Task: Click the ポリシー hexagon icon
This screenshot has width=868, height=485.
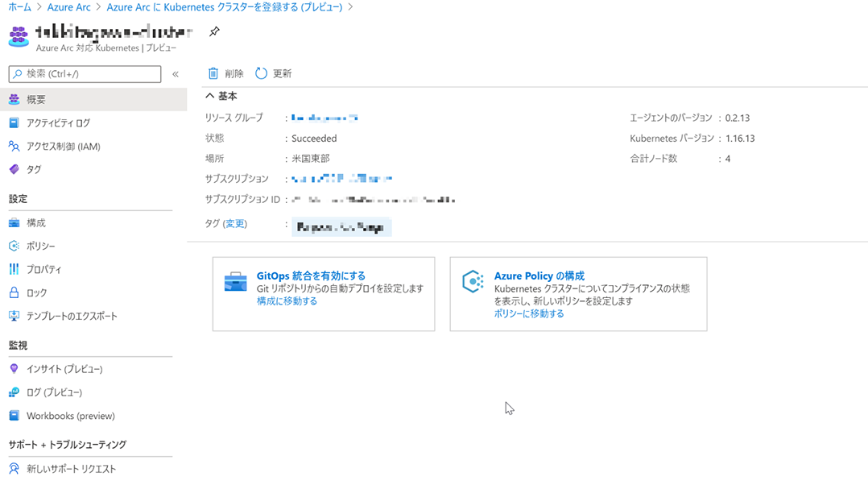Action: click(14, 246)
